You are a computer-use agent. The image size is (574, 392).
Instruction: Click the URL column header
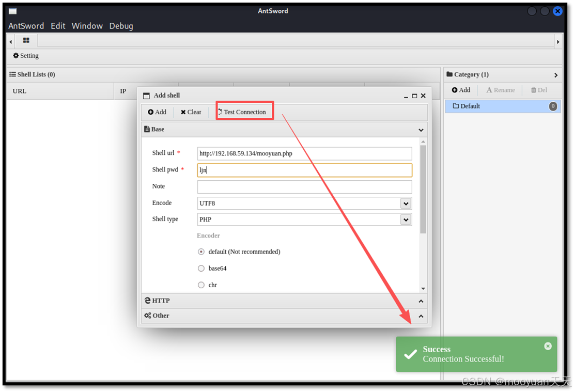(x=60, y=91)
